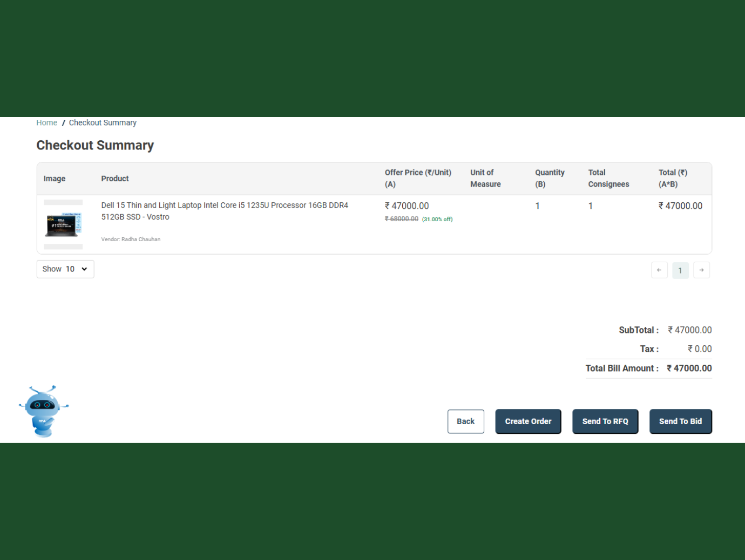Click the Offer Price column header

(418, 178)
